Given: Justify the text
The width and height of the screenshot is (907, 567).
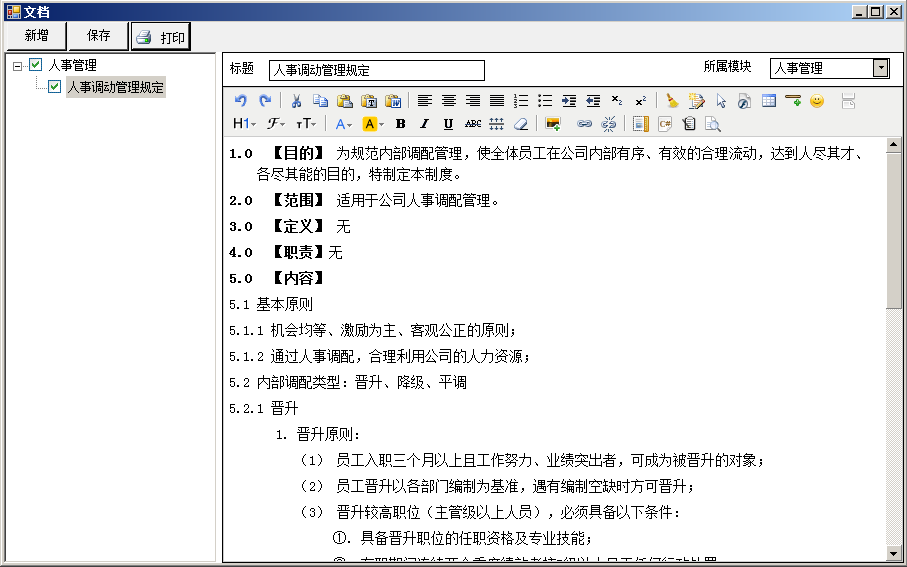Looking at the screenshot, I should tap(497, 101).
